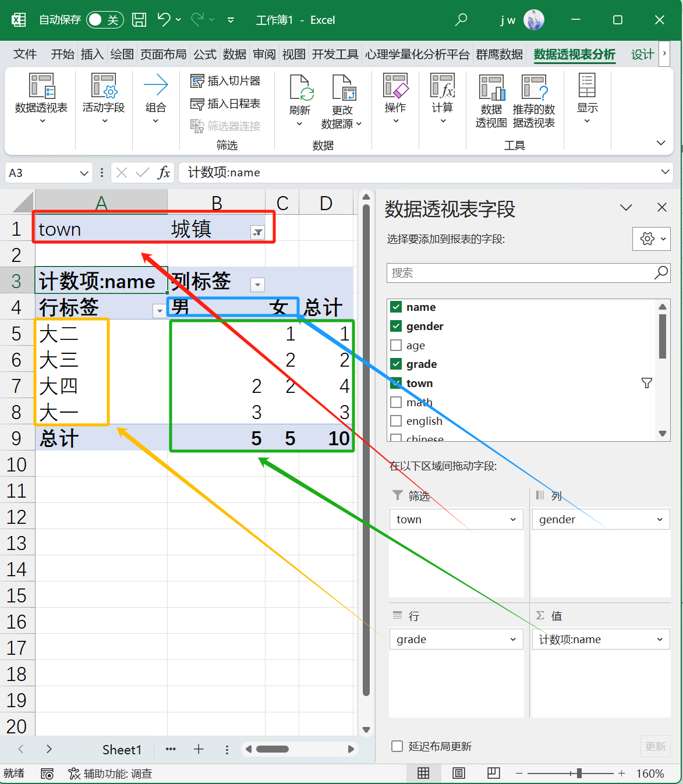Screen dimensions: 683x784
Task: Uncheck the gender field
Action: (x=396, y=326)
